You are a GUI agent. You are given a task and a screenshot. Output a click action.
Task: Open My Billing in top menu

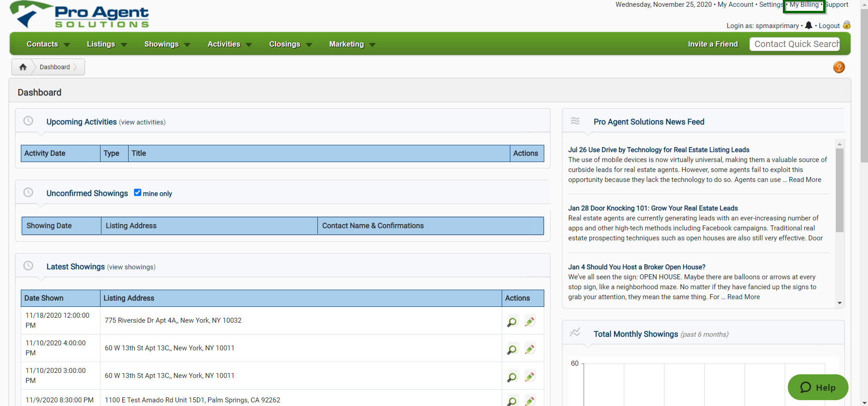tap(804, 5)
